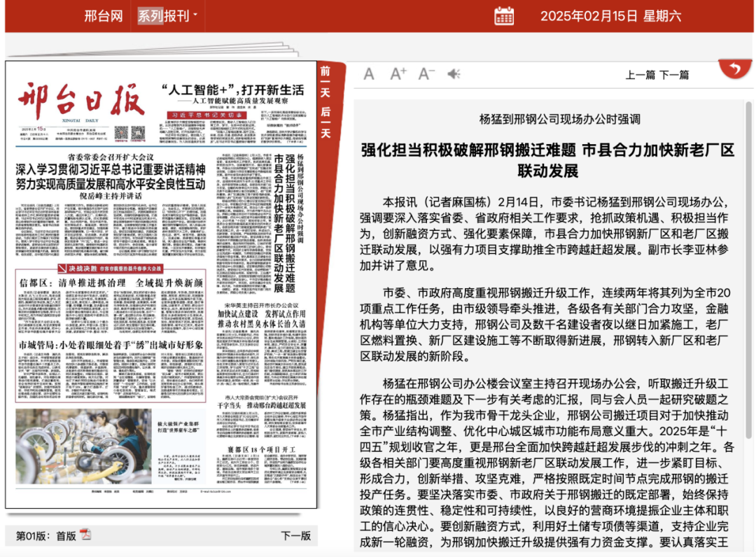
Task: Open the 邢台网 home link
Action: (x=103, y=16)
